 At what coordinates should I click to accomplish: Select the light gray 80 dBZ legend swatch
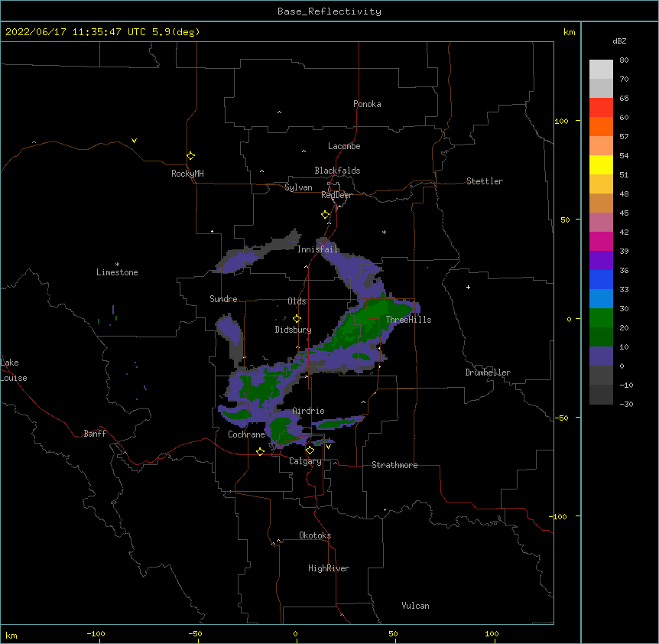(x=601, y=69)
